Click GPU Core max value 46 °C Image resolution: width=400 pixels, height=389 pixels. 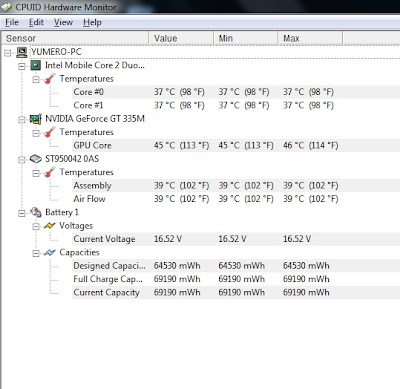pyautogui.click(x=310, y=145)
